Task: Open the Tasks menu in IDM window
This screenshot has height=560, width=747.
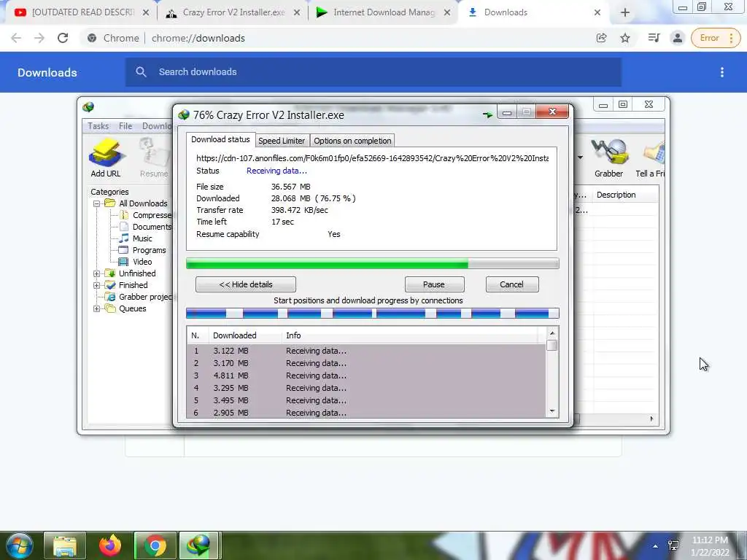Action: 98,125
